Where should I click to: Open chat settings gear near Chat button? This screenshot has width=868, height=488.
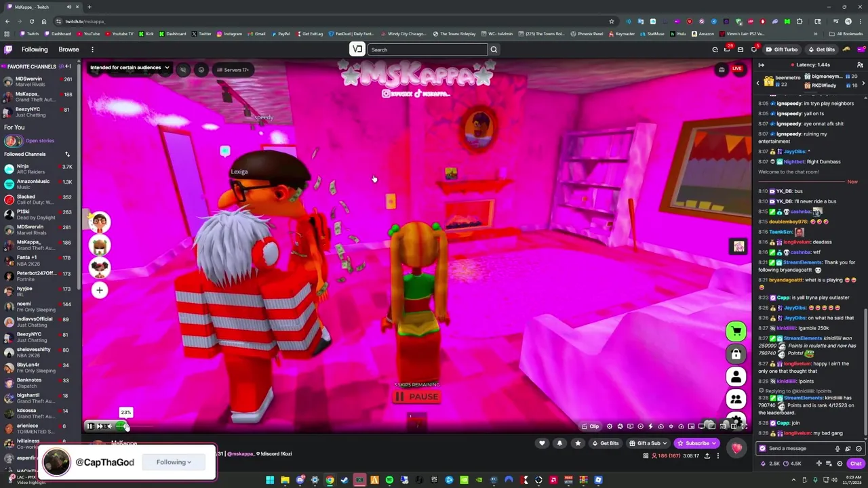pos(840,464)
